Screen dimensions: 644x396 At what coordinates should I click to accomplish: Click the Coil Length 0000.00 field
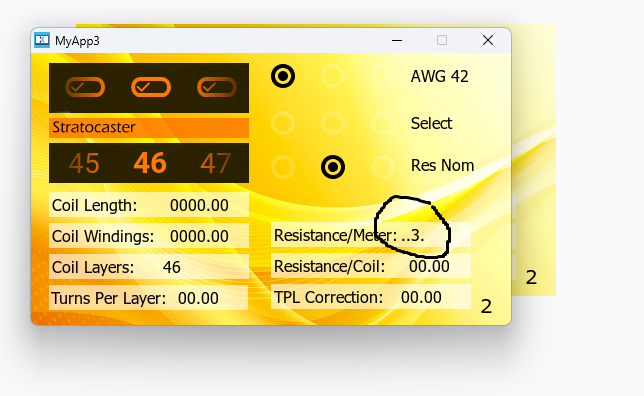pyautogui.click(x=149, y=205)
